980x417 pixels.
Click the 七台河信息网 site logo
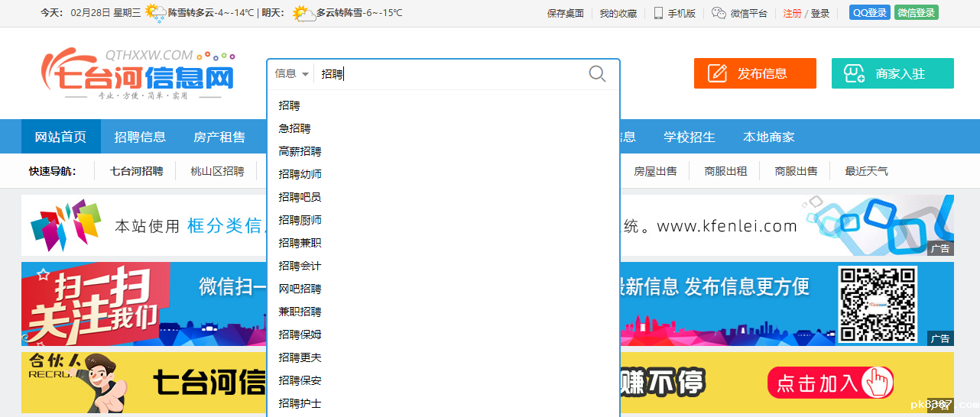coord(139,76)
